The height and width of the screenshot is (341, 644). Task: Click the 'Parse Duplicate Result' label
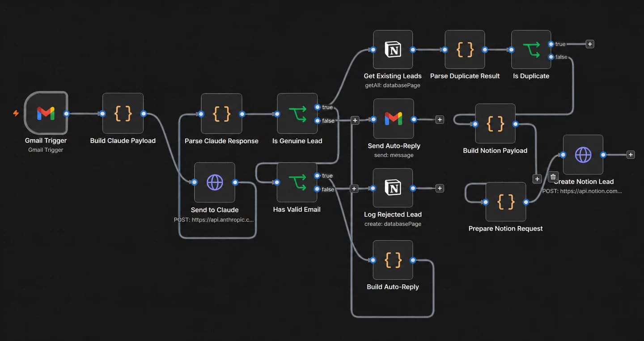tap(465, 76)
